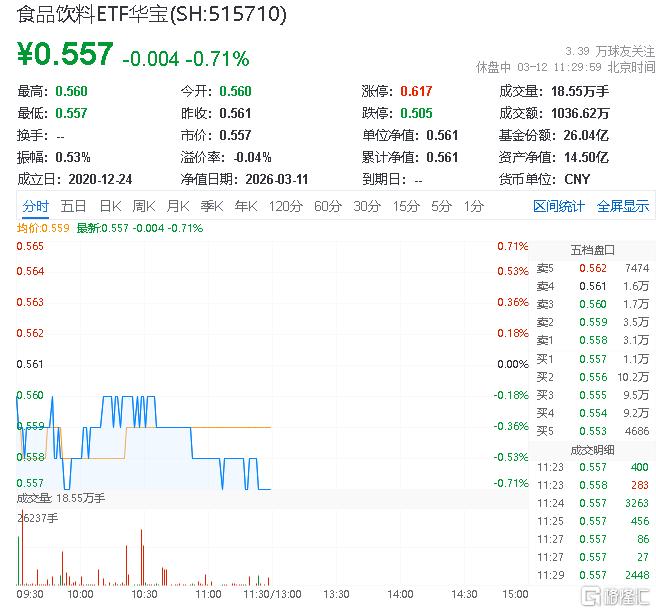Screen dimensions: 656x613
Task: Select the 卖4 row at 0.561
Action: [593, 286]
